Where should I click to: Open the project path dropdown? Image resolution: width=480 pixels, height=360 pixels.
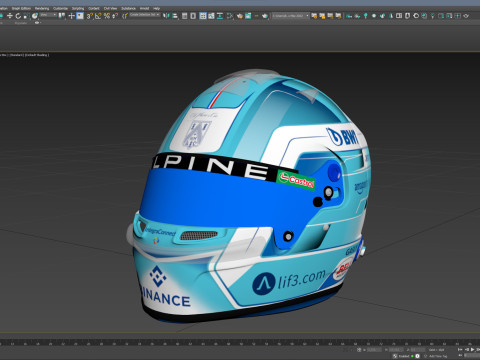click(x=290, y=16)
